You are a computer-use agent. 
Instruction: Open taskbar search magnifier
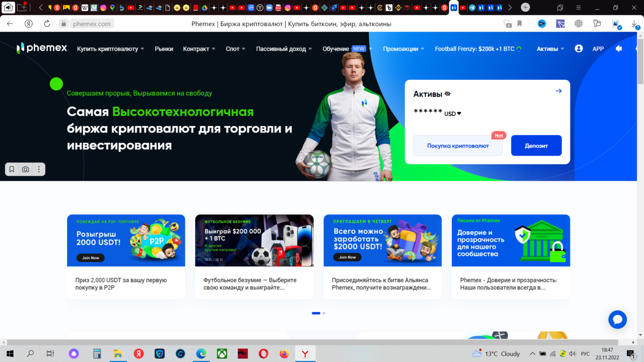[x=30, y=354]
